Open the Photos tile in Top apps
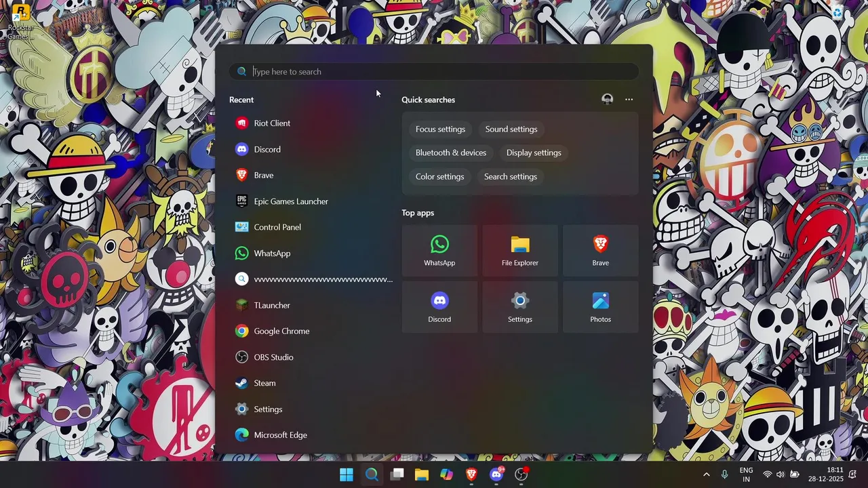The width and height of the screenshot is (868, 488). coord(600,307)
